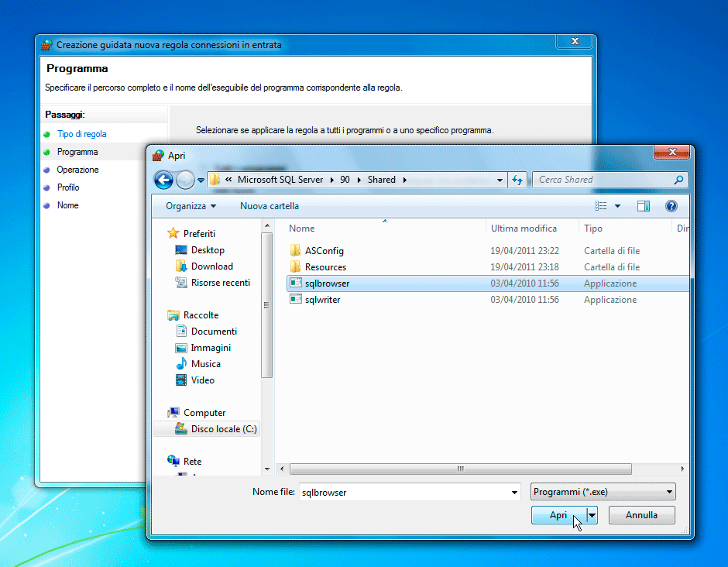Select Documenti in the navigation pane
This screenshot has height=567, width=728.
[214, 331]
